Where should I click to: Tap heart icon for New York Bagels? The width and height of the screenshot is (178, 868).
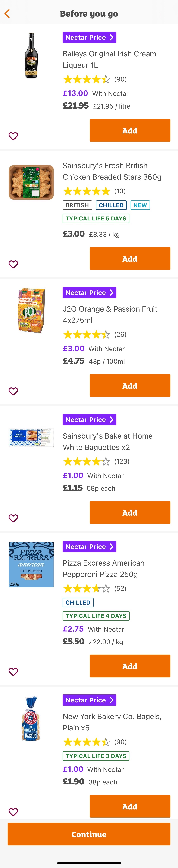(13, 812)
